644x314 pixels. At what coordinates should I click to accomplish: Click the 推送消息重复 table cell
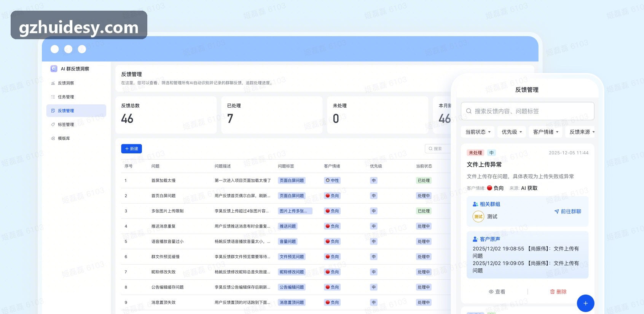(163, 226)
